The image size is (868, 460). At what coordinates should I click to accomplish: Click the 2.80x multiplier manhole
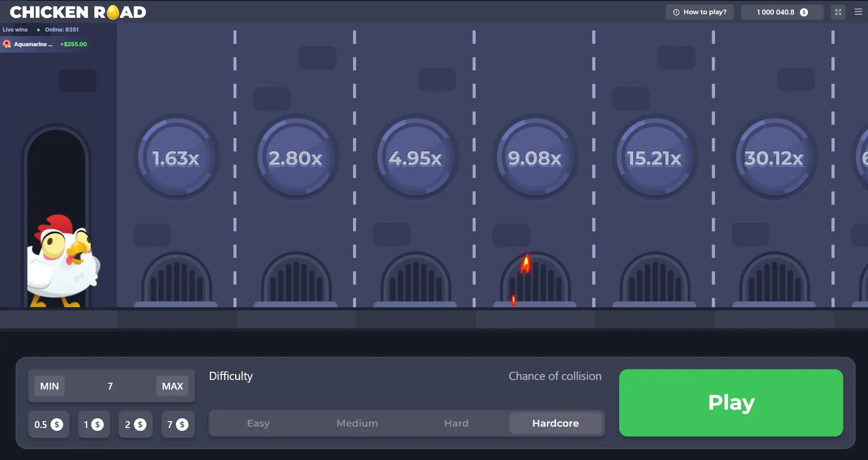296,157
